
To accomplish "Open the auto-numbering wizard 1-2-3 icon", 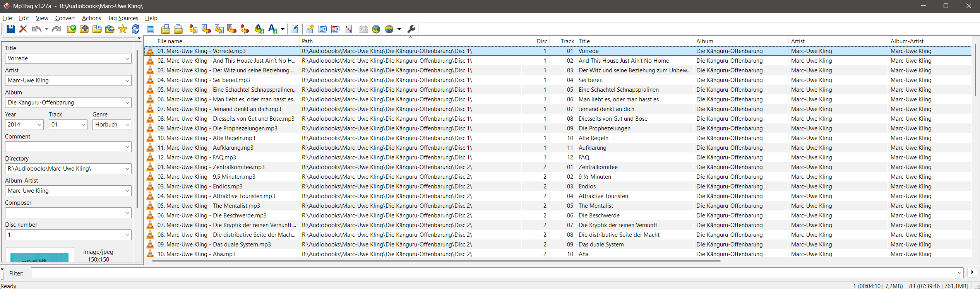I will click(x=348, y=29).
